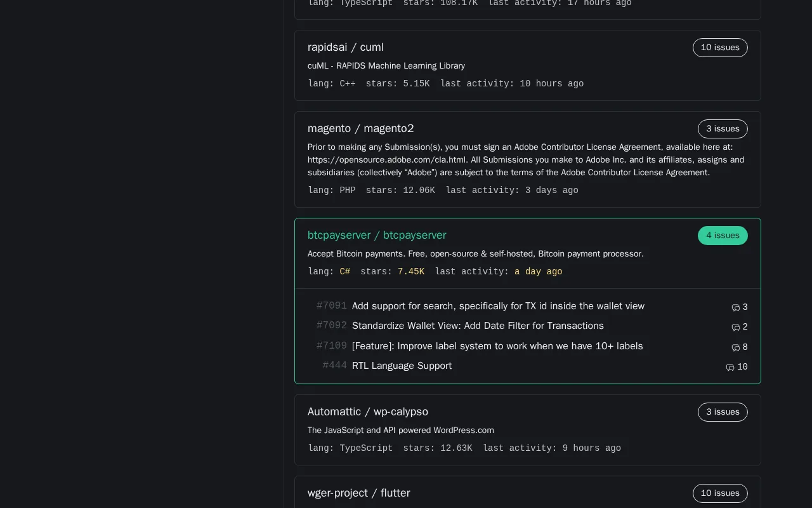Expand 10 issues badge for wger-project flutter

tap(720, 493)
